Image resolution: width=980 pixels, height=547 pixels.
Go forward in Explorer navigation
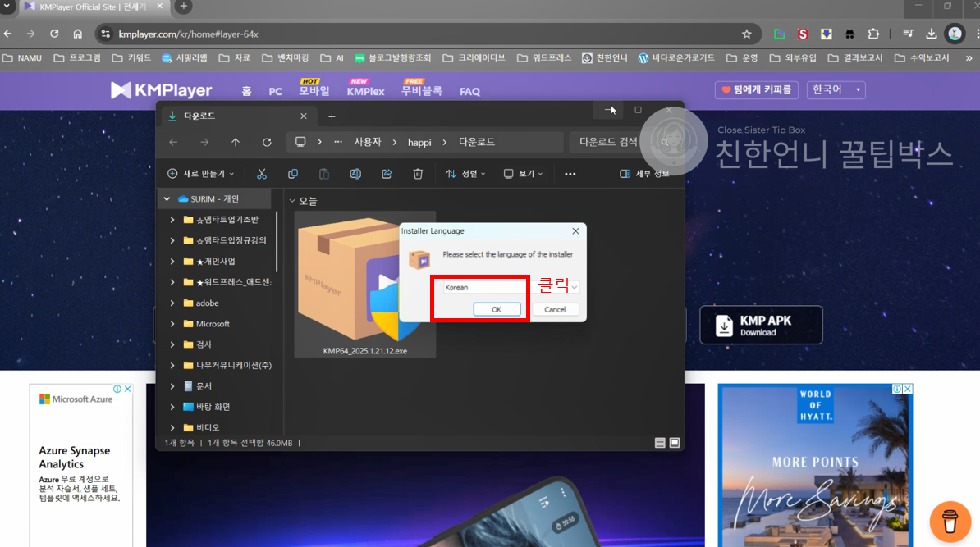tap(204, 143)
